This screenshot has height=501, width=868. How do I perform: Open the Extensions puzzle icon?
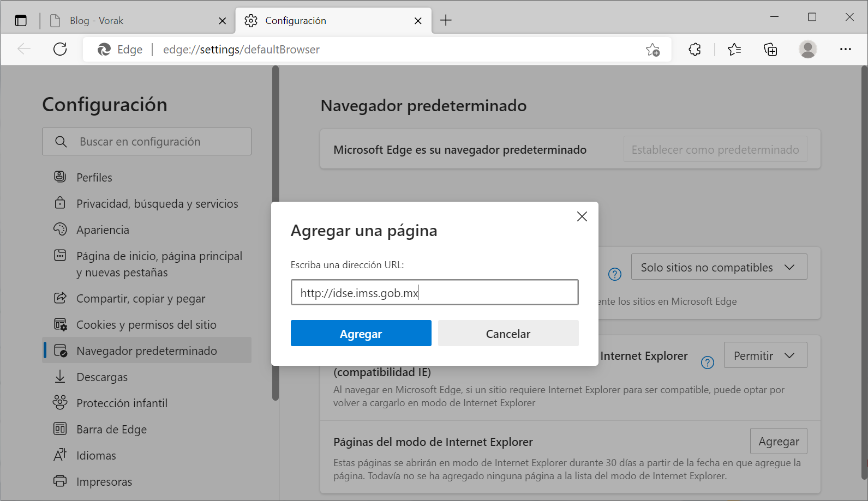pyautogui.click(x=695, y=50)
